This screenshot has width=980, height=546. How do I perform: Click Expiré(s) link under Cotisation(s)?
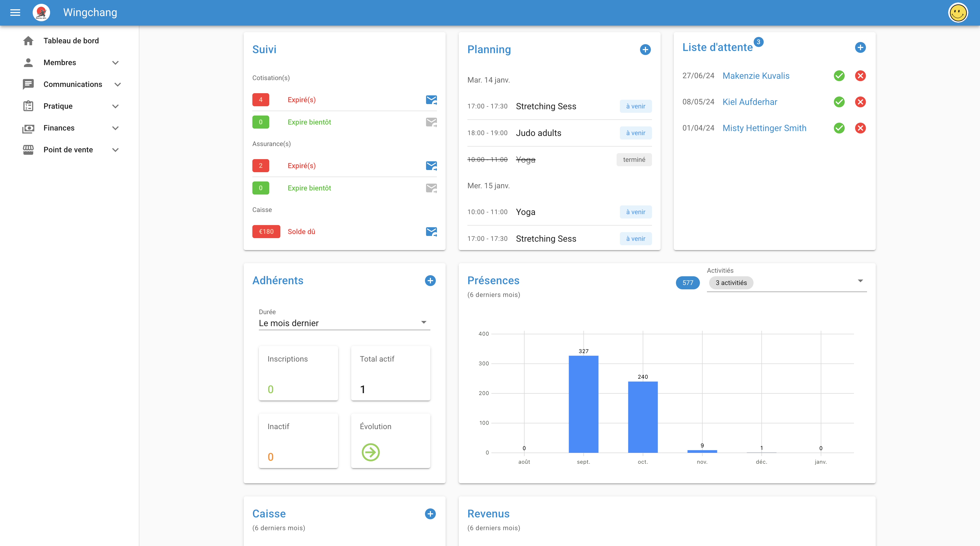[301, 100]
